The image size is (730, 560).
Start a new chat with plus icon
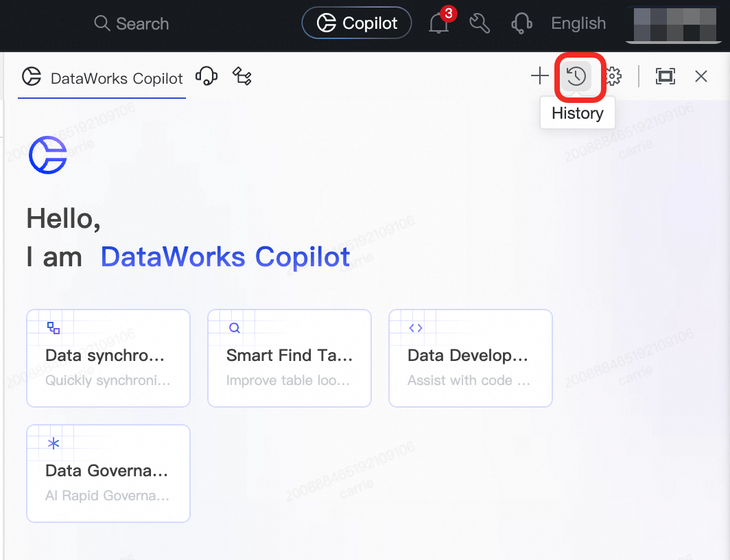click(539, 76)
